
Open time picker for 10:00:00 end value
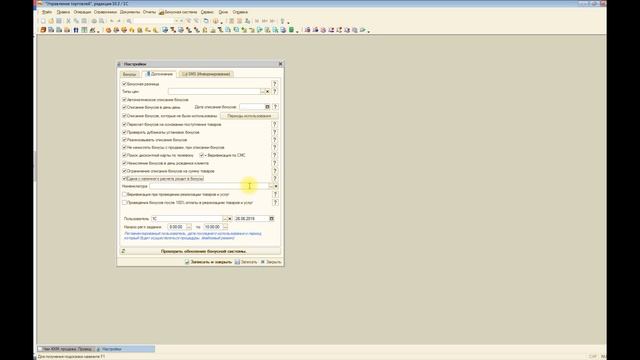pyautogui.click(x=225, y=227)
